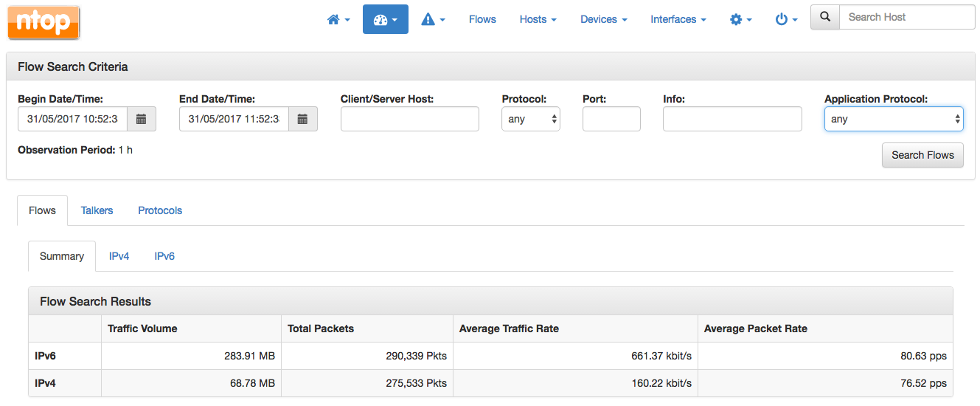This screenshot has height=406, width=980.
Task: Click the Observation Period text
Action: (x=75, y=150)
